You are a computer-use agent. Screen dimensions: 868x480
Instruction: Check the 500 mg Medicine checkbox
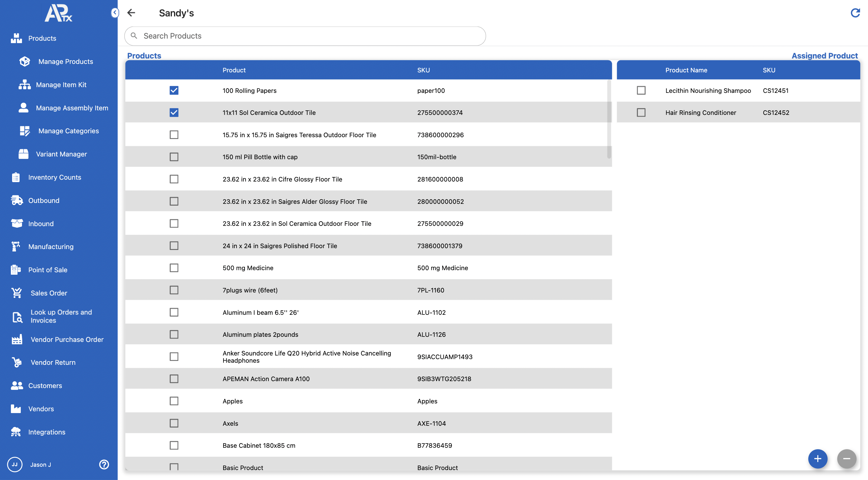pos(174,268)
